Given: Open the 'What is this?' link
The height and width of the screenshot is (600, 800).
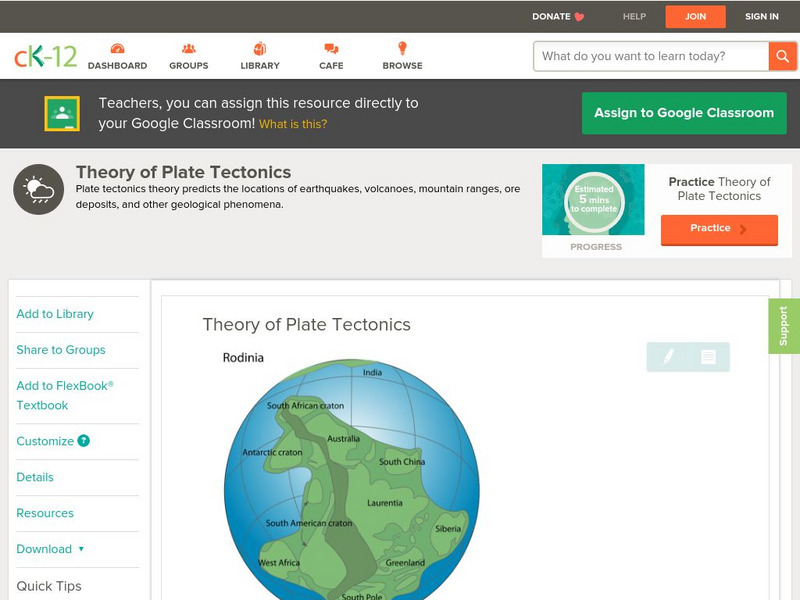Looking at the screenshot, I should [293, 124].
